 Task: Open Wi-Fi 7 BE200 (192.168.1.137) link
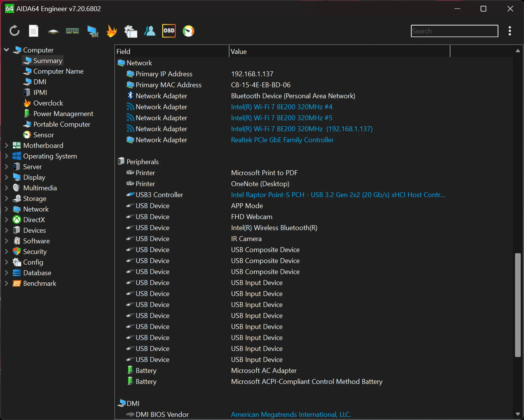pos(302,129)
